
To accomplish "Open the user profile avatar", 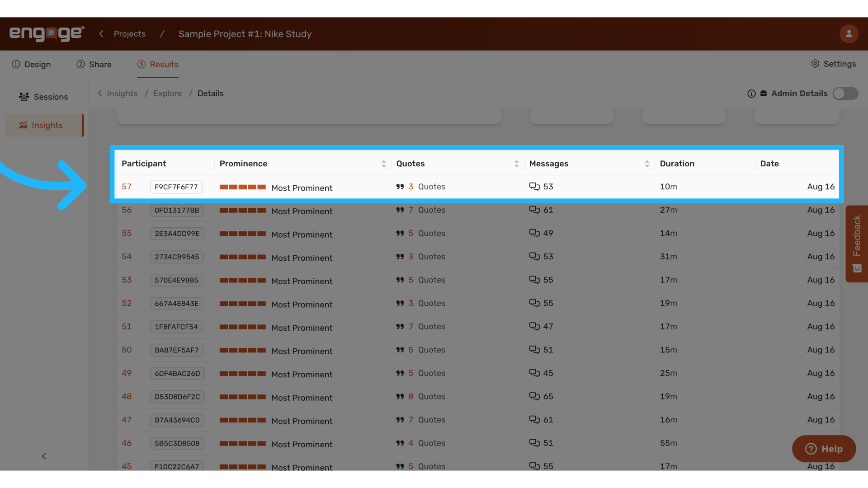I will point(849,34).
